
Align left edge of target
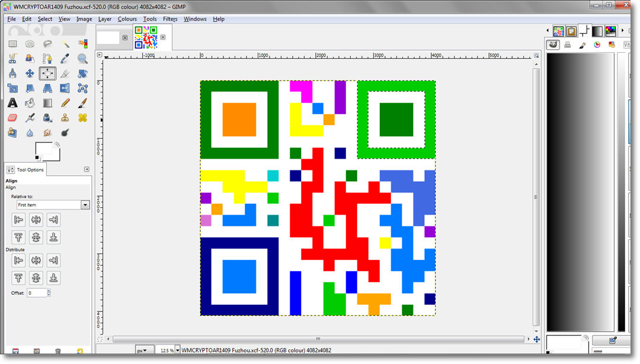(18, 220)
